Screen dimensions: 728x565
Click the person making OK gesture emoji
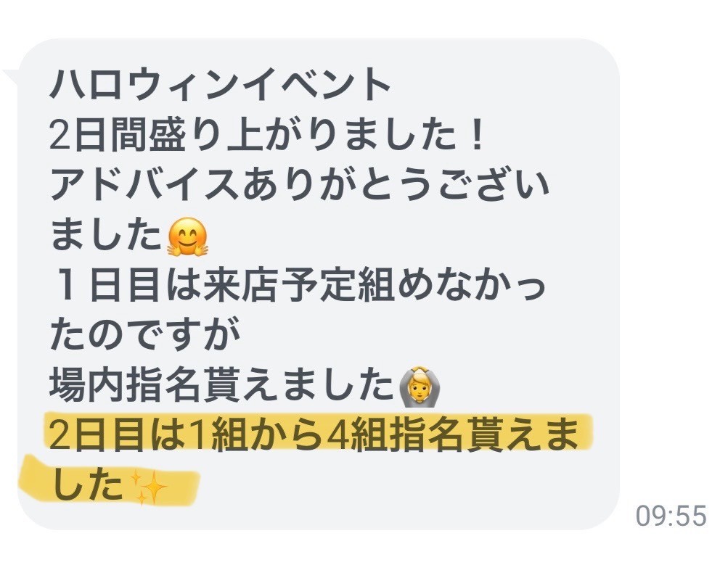point(420,387)
